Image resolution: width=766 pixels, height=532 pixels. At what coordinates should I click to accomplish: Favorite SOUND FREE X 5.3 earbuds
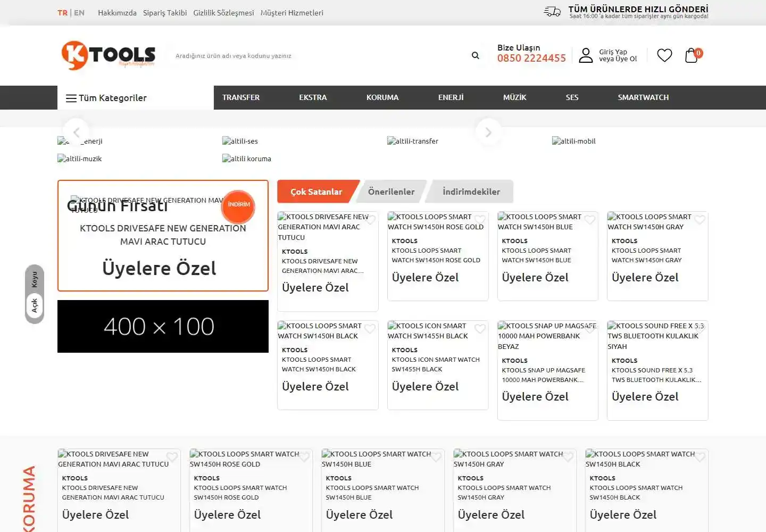point(700,329)
